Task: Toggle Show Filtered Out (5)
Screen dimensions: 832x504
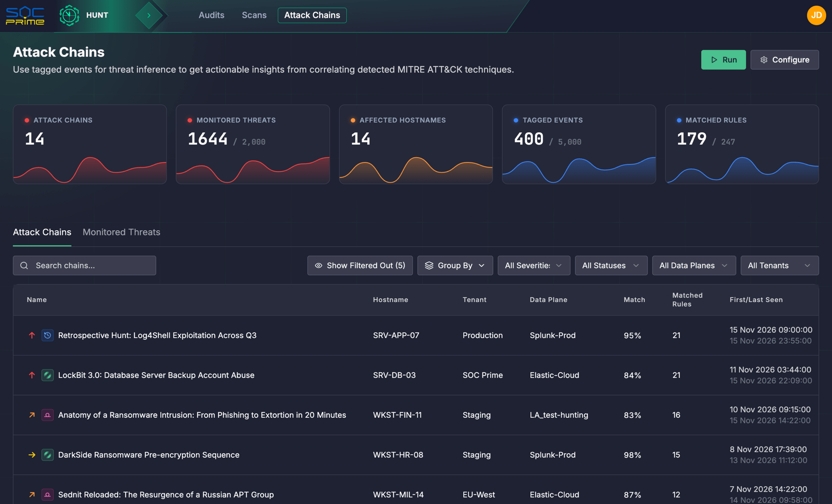Action: (360, 265)
